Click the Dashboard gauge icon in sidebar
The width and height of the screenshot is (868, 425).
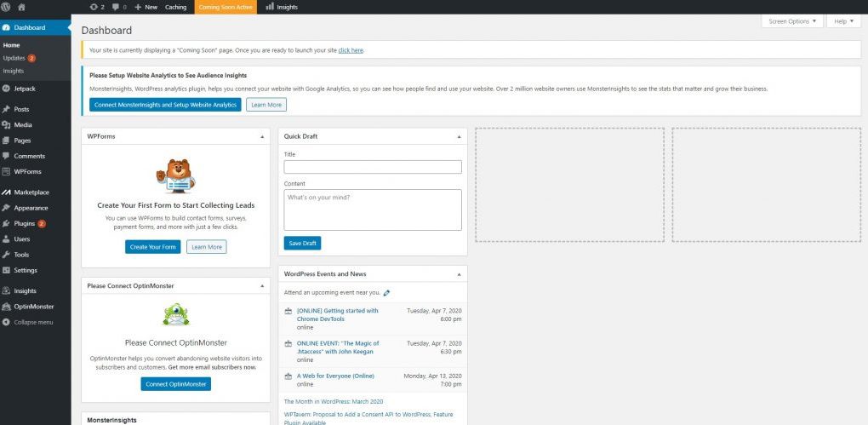click(6, 28)
